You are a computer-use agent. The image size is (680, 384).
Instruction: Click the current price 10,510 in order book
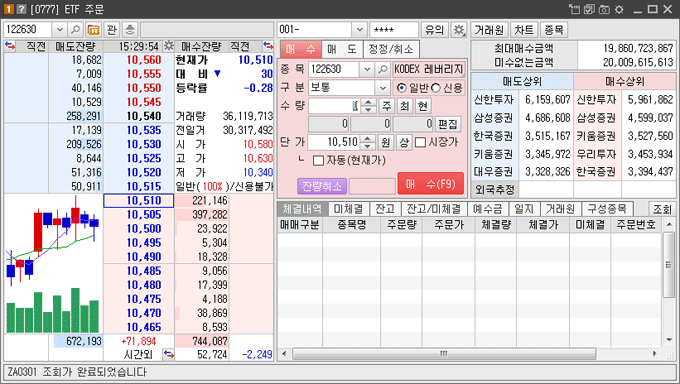(x=139, y=200)
